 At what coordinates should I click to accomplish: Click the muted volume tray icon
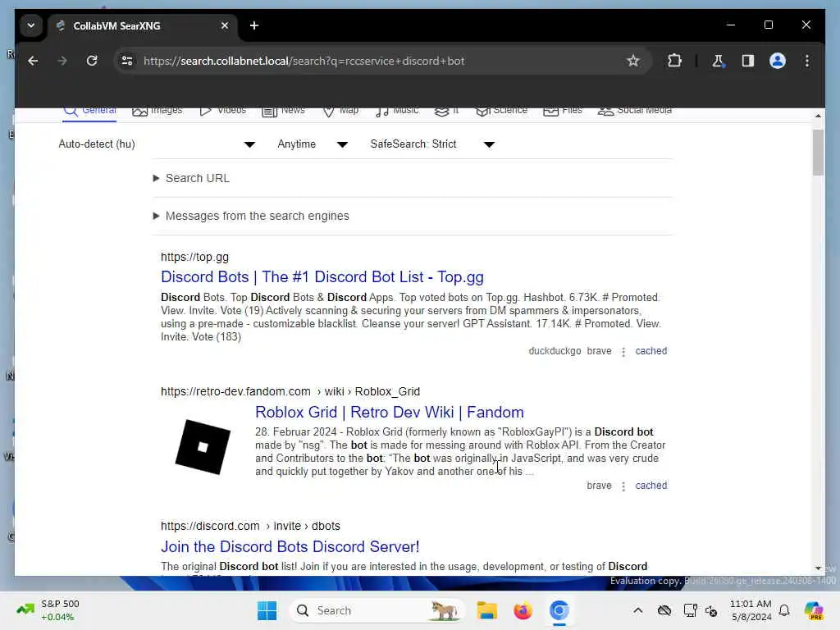click(x=711, y=610)
